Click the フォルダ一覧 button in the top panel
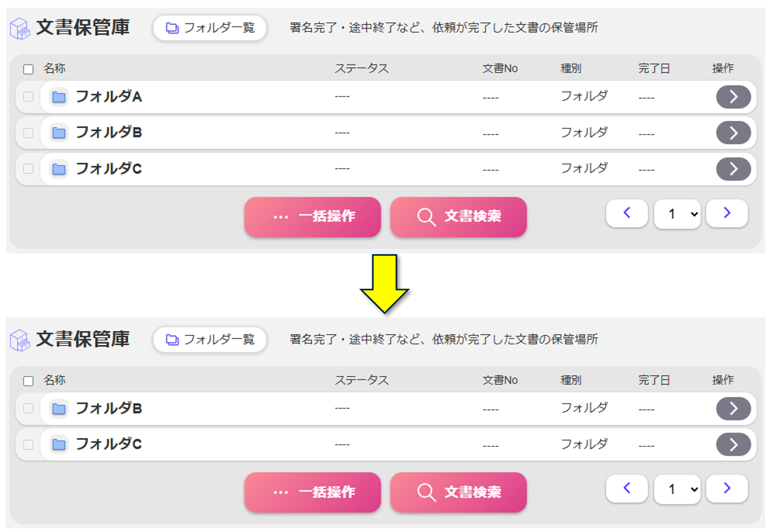The image size is (769, 532). [209, 28]
